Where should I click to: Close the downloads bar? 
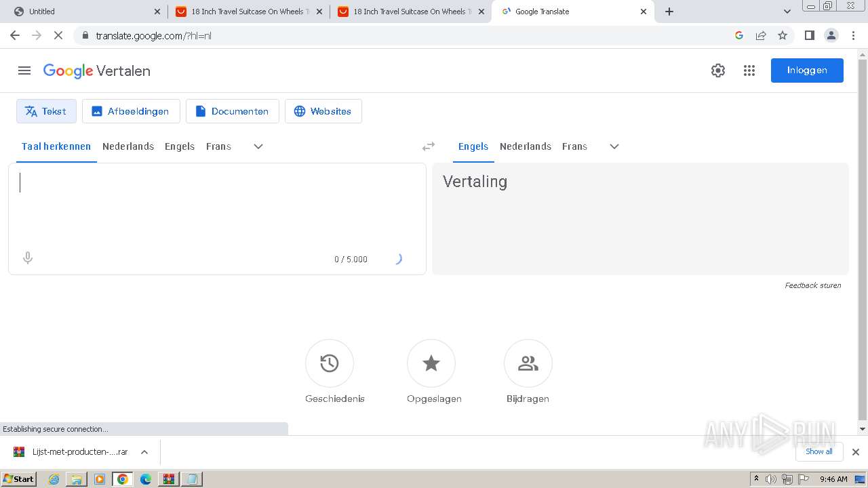pos(855,452)
